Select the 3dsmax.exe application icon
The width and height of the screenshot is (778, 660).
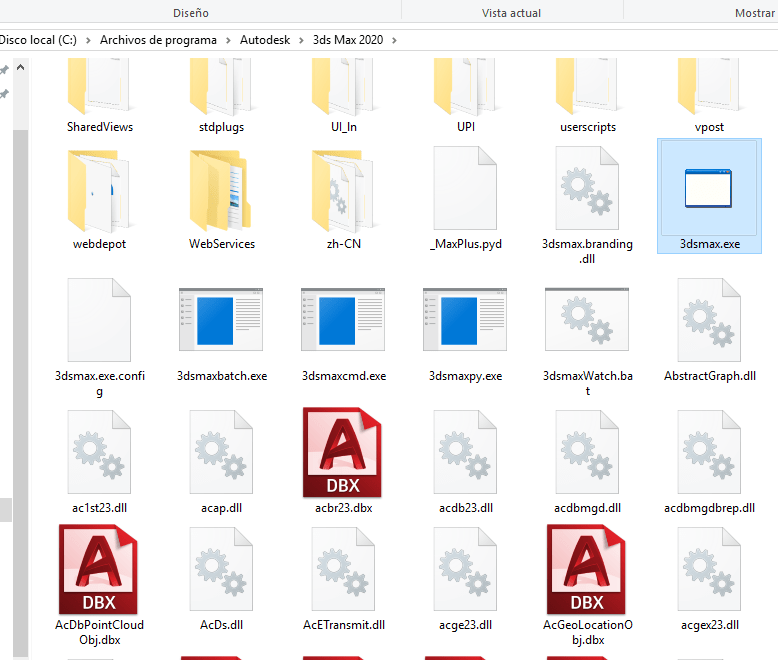[x=709, y=188]
